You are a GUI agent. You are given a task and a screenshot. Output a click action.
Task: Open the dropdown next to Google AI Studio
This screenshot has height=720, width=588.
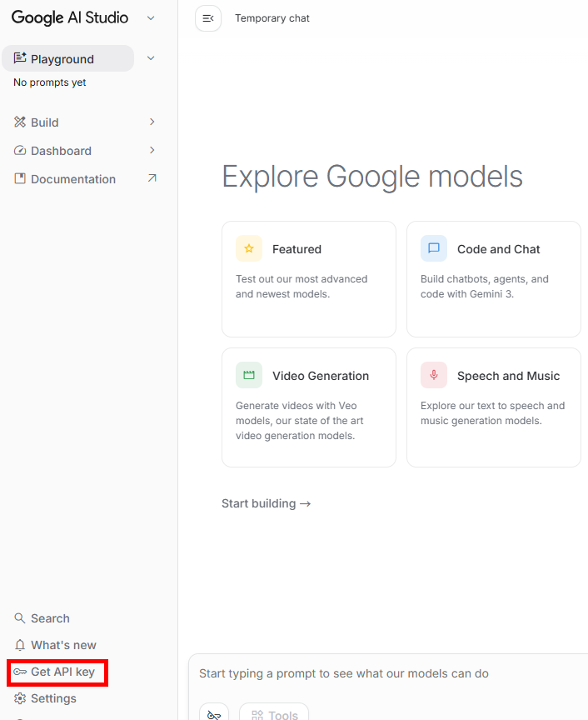(x=151, y=17)
